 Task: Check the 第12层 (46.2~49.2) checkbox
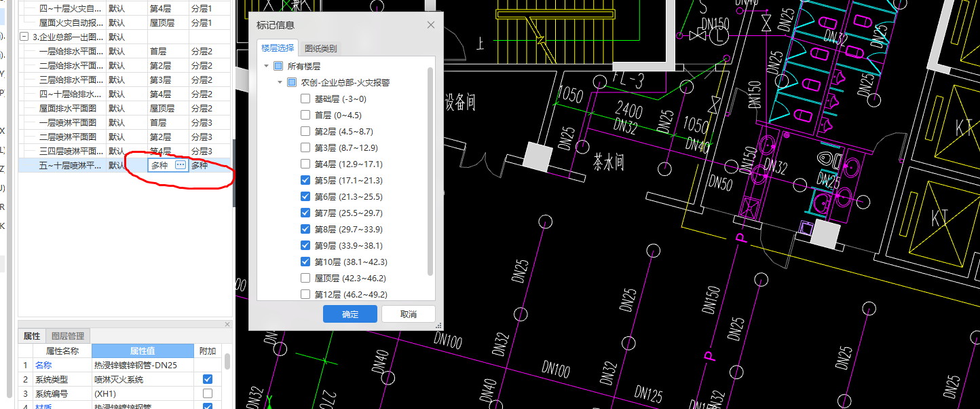(305, 295)
